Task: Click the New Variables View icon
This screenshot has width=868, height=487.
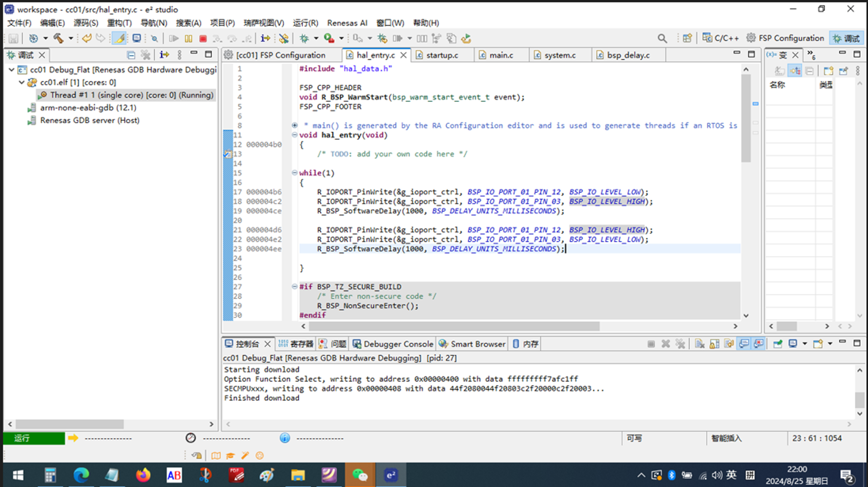Action: click(x=828, y=71)
